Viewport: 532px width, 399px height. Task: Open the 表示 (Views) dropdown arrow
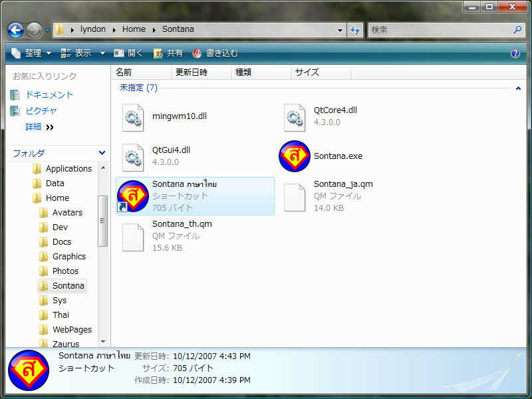102,53
